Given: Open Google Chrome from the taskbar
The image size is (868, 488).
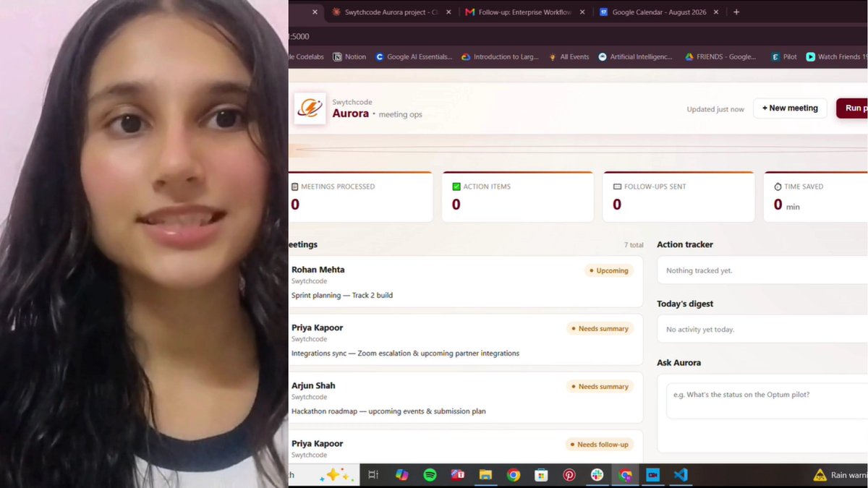Looking at the screenshot, I should coord(514,475).
